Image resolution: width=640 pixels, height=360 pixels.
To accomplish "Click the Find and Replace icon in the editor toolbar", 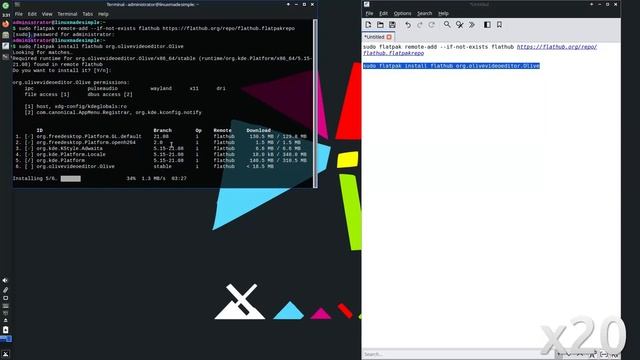I will pyautogui.click(x=460, y=25).
